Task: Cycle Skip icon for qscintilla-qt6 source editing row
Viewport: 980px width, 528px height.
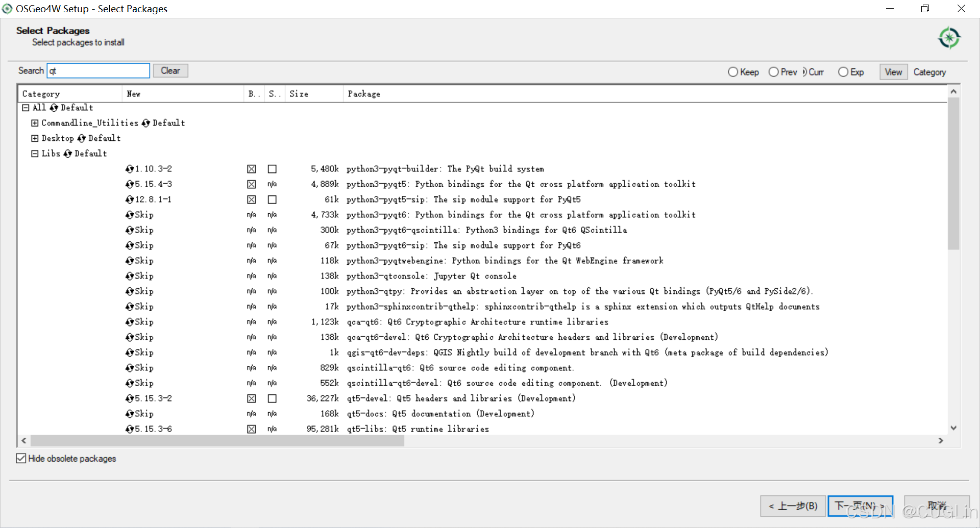Action: 130,368
